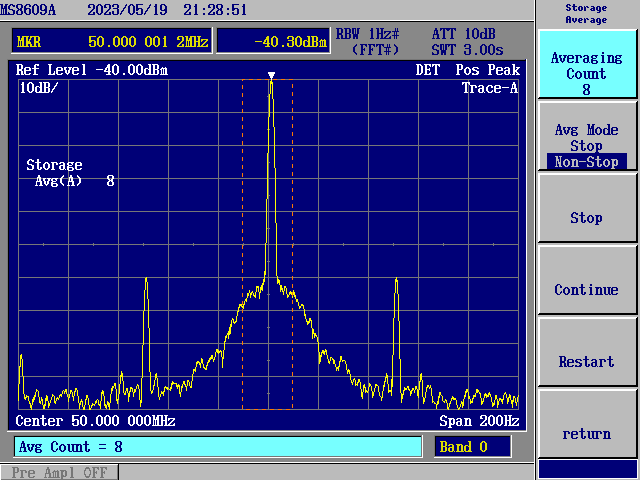Click the Pre Ampl OFF status label

coord(59,472)
